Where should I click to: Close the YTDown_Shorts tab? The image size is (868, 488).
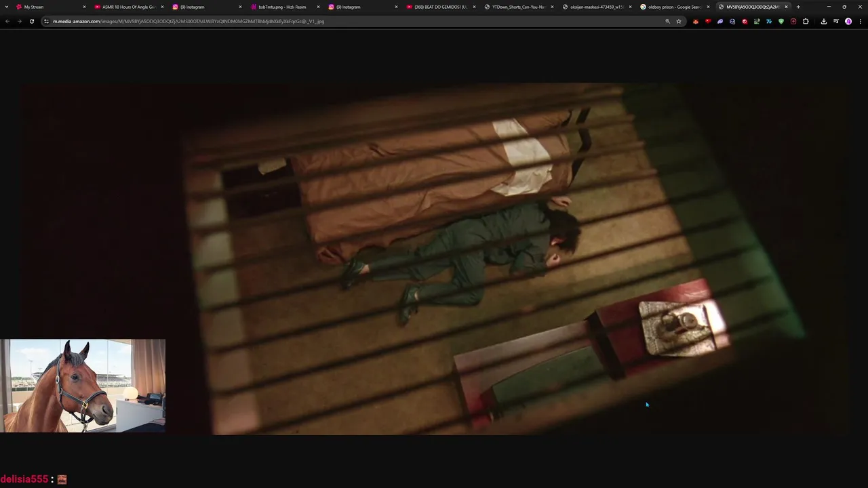tap(552, 7)
